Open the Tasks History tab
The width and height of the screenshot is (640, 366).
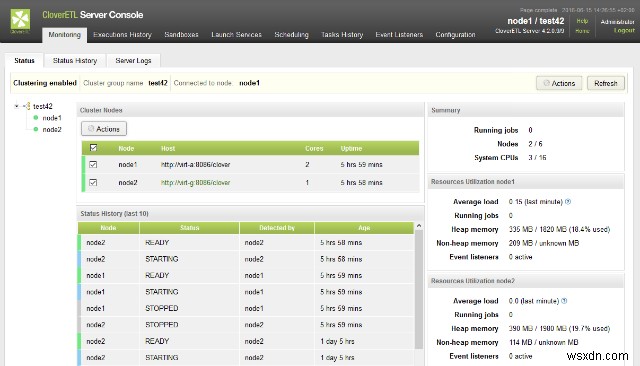coord(342,35)
